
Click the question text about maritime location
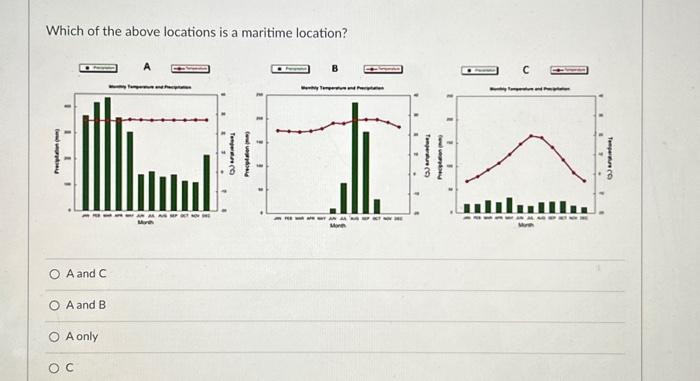point(197,32)
